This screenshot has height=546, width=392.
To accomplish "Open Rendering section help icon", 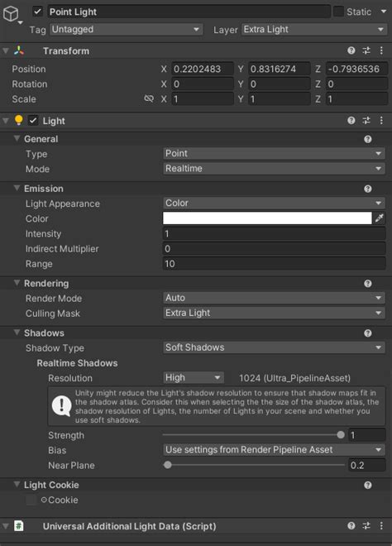I will (368, 284).
